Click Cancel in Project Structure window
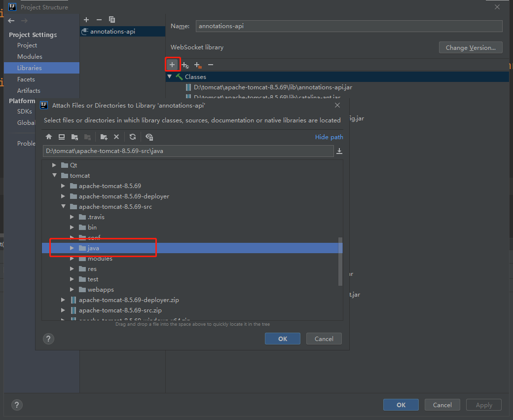This screenshot has height=420, width=513. click(442, 405)
